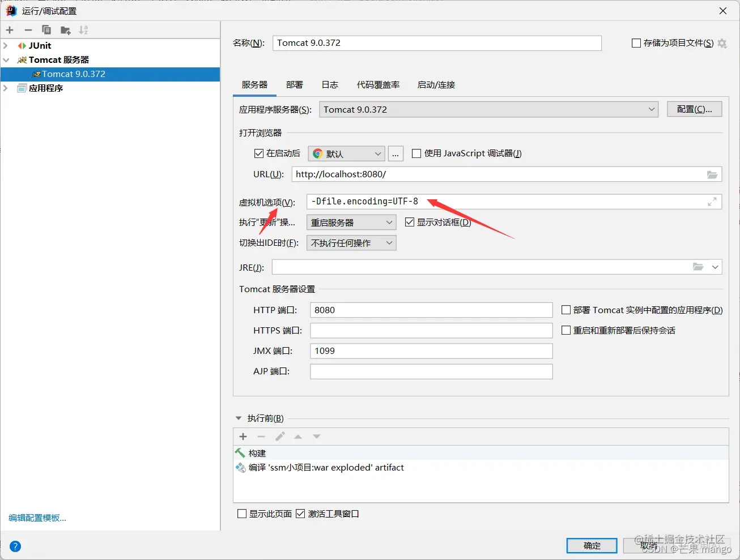Toggle 显示对话框 checkbox
Screen dimensions: 740x560
tap(410, 223)
